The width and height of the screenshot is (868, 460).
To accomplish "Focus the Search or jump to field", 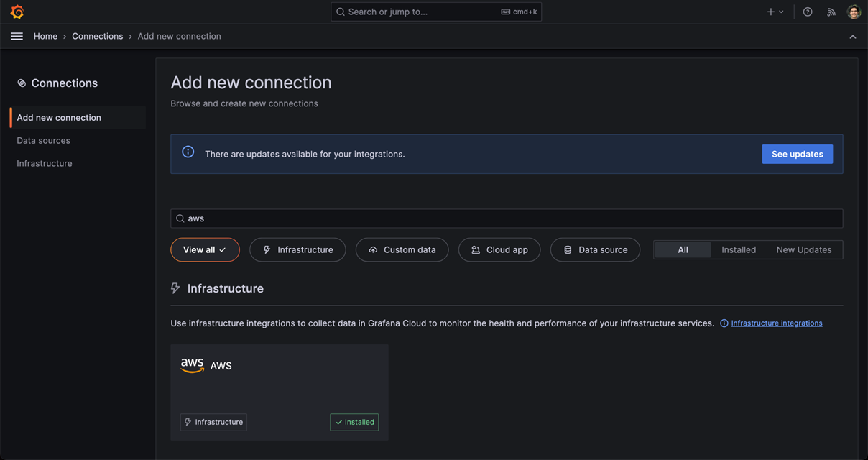I will point(436,11).
